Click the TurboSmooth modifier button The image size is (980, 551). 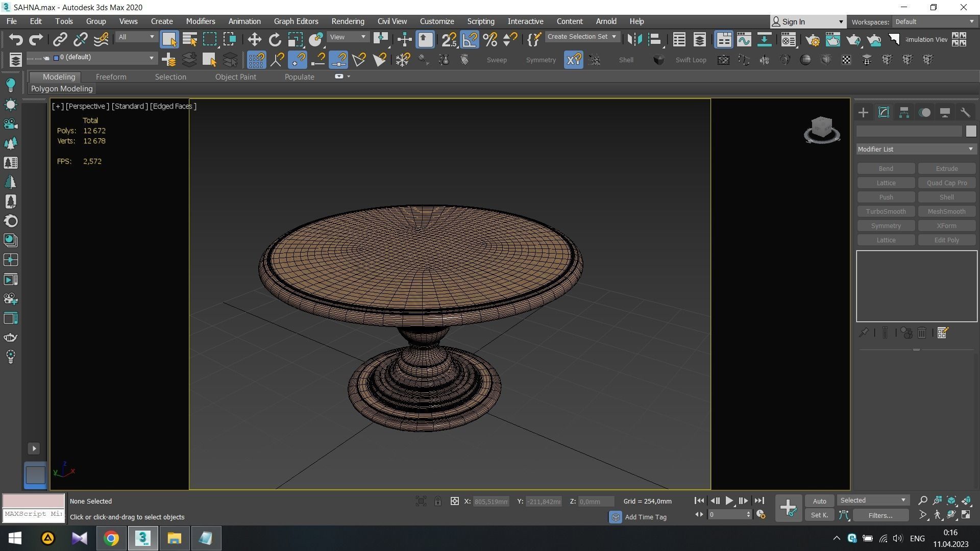point(886,211)
